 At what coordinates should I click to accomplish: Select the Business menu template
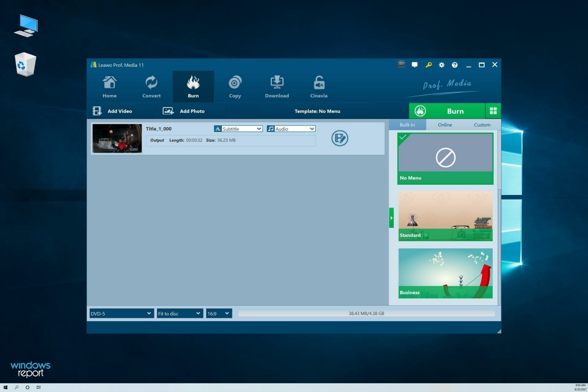[x=444, y=273]
